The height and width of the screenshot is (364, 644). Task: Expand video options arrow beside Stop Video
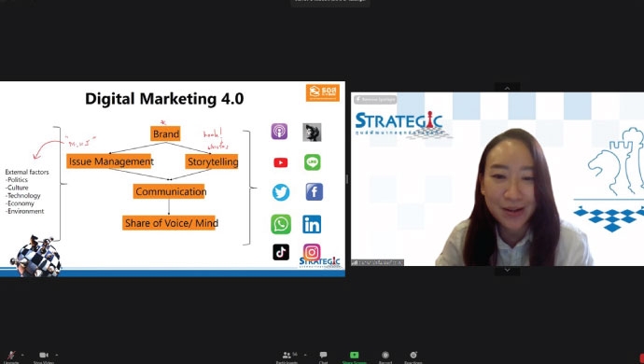tap(57, 355)
